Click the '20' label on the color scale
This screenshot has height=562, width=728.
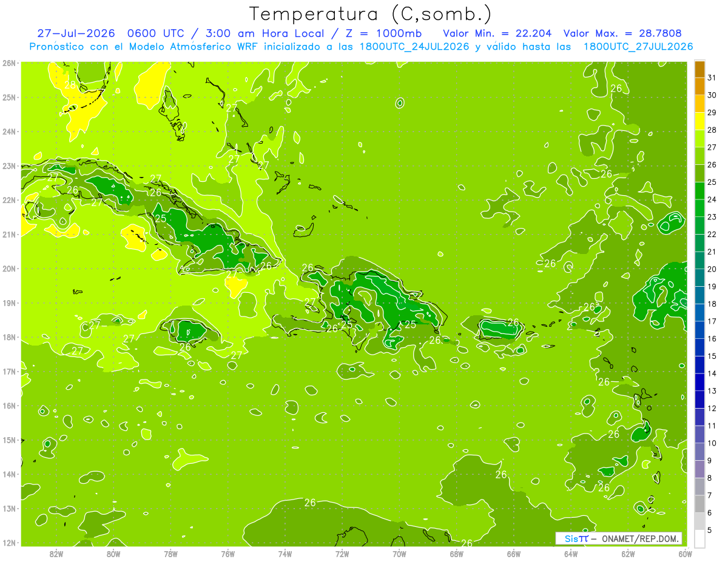[712, 269]
